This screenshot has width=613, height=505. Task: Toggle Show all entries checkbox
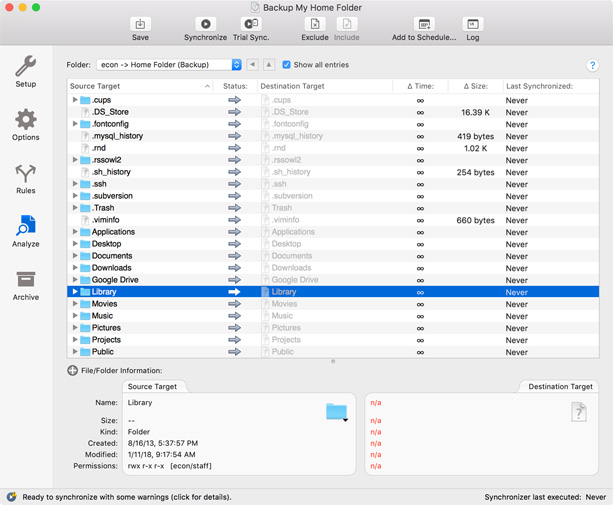coord(287,64)
